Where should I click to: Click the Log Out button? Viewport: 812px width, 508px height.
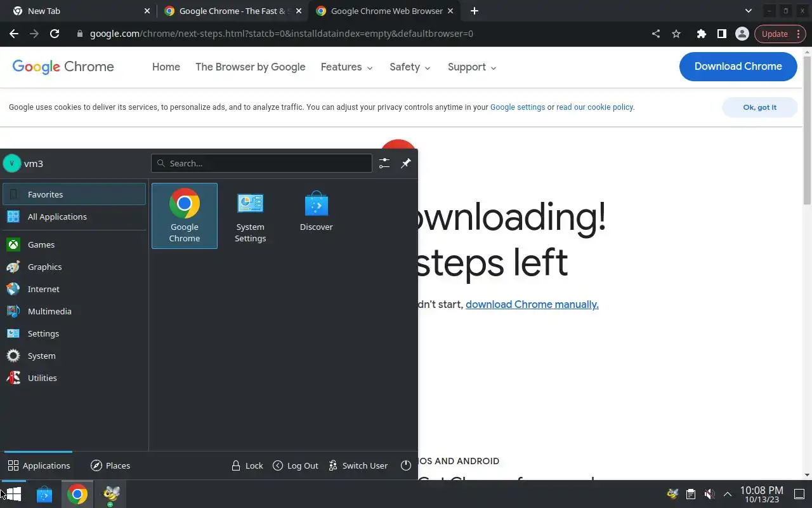click(x=296, y=465)
